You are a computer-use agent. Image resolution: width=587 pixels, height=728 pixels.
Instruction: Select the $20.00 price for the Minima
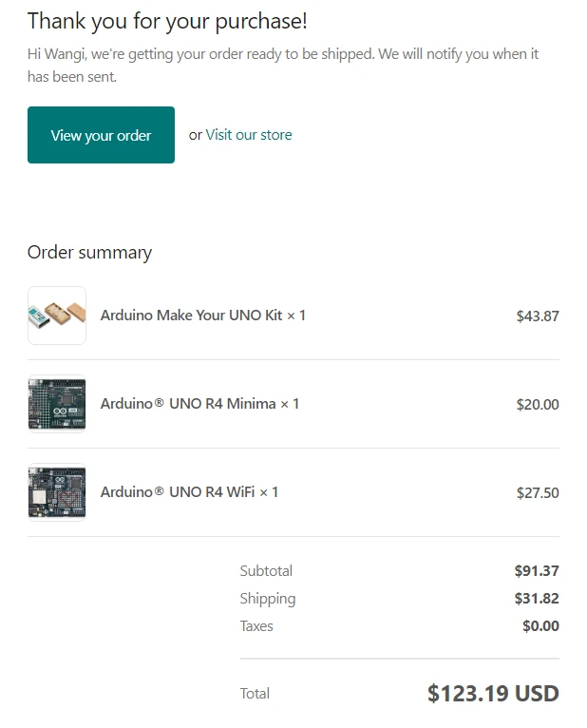coord(537,405)
